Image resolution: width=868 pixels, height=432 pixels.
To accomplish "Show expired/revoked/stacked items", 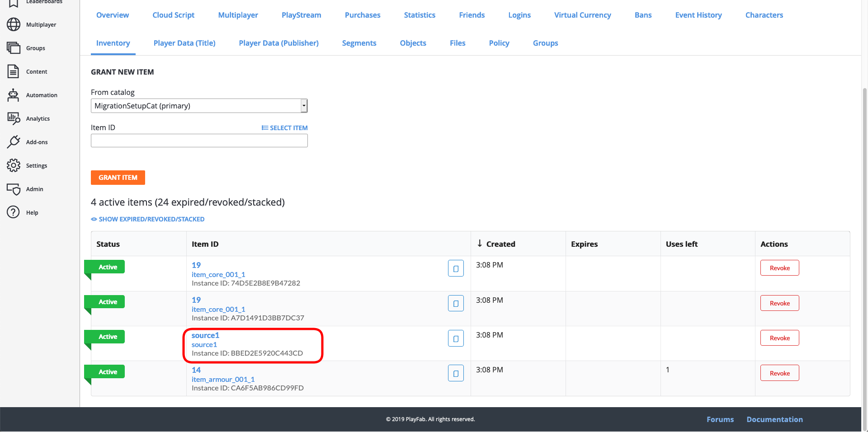I will point(148,219).
